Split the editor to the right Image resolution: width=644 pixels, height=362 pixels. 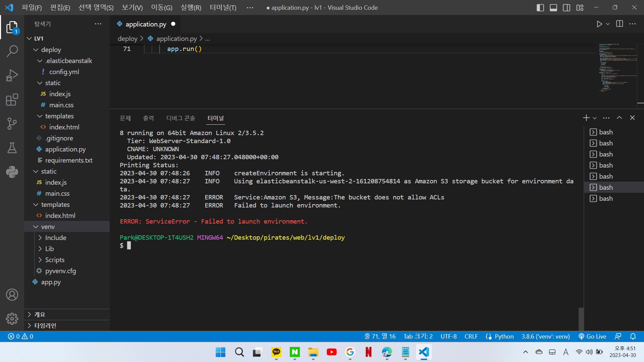[x=620, y=24]
